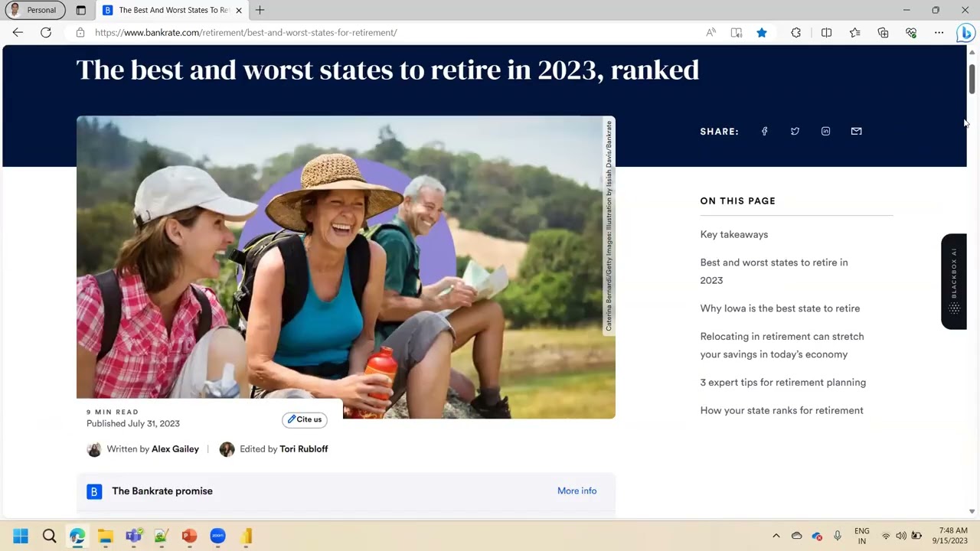Toggle the blue favorite star
This screenshot has width=980, height=551.
(762, 32)
